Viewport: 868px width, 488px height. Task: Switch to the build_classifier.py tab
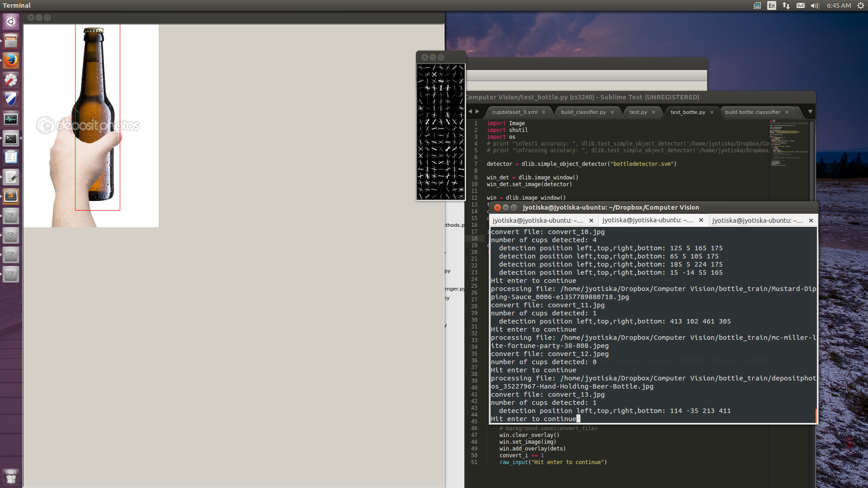point(583,112)
